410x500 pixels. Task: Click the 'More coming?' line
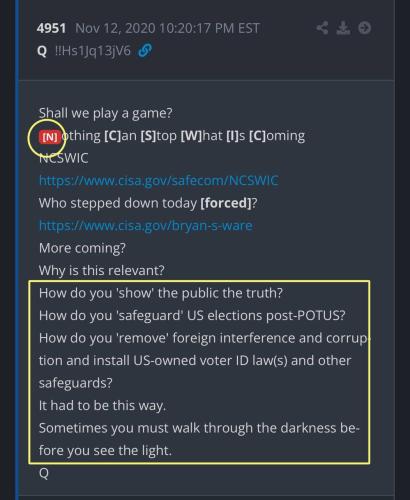82,248
